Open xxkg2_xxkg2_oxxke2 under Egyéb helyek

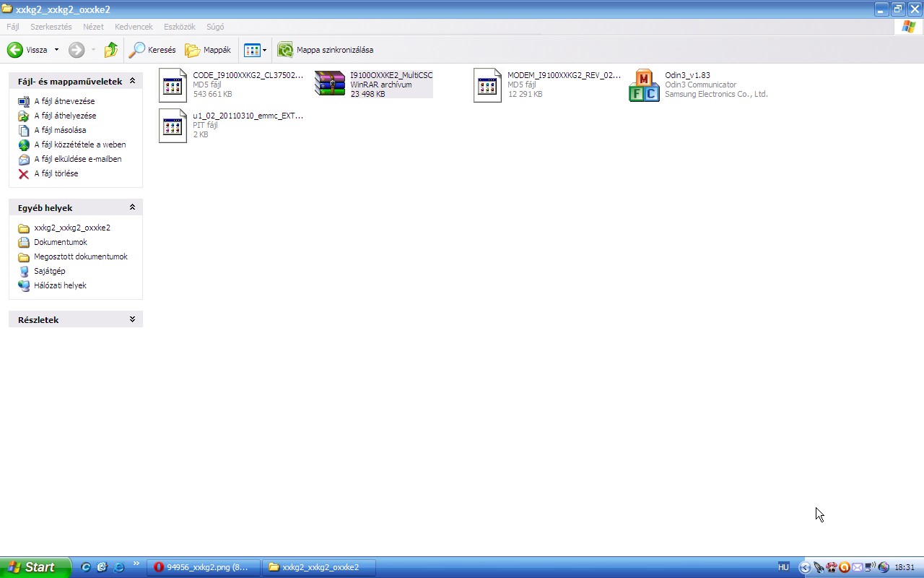click(x=72, y=228)
